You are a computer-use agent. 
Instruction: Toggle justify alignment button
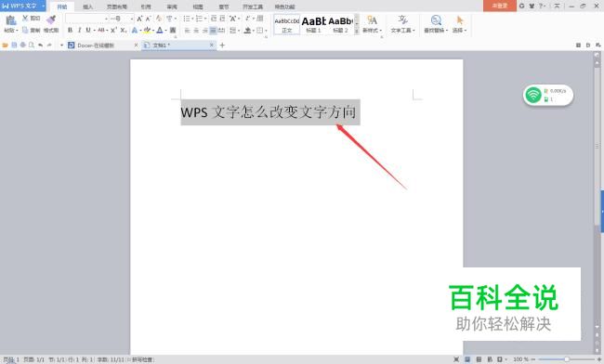214,30
